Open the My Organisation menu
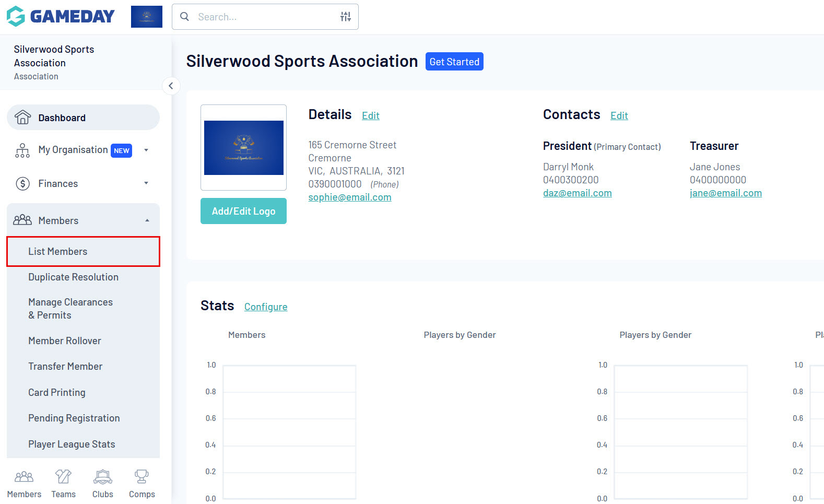The image size is (824, 504). pyautogui.click(x=83, y=150)
